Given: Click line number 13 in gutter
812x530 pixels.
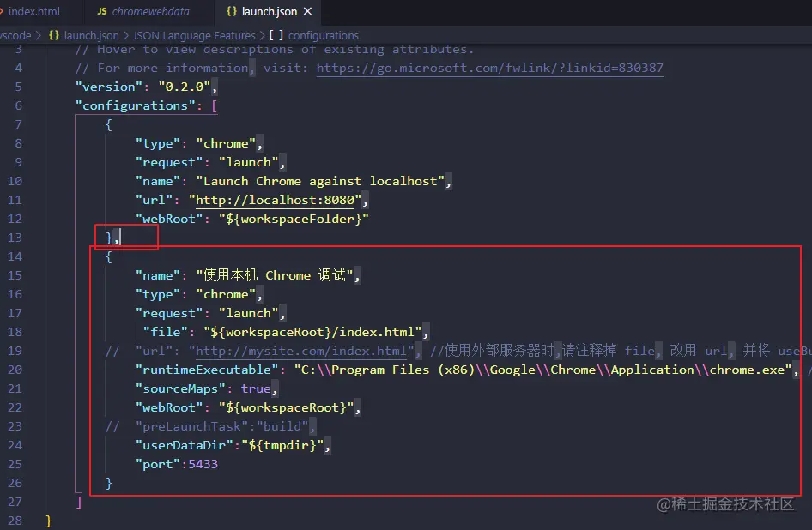Looking at the screenshot, I should [x=15, y=238].
